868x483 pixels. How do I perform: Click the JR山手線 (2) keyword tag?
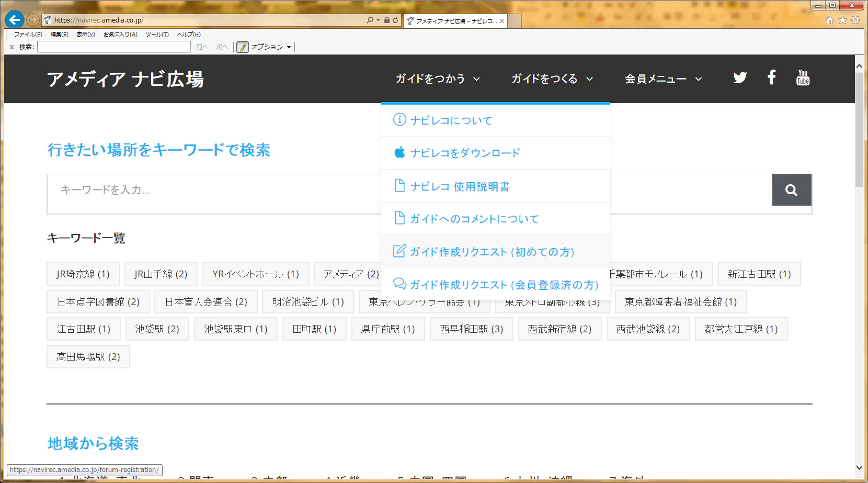coord(161,274)
